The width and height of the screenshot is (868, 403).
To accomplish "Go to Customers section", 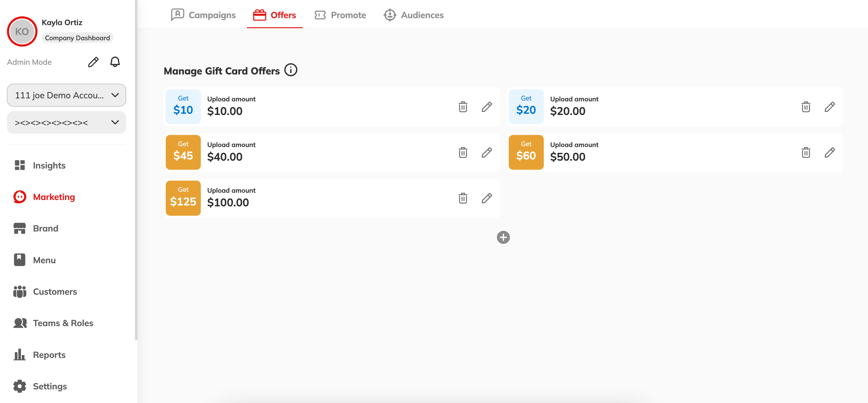I will pyautogui.click(x=45, y=291).
